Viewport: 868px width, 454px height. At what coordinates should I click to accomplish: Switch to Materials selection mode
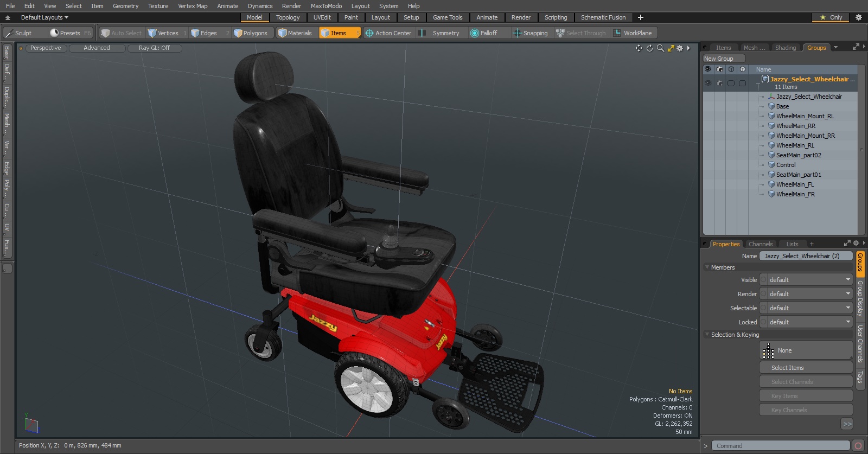(x=295, y=33)
